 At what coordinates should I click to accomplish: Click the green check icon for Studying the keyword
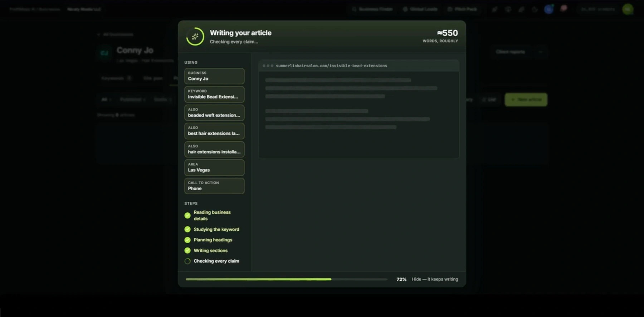pos(187,229)
